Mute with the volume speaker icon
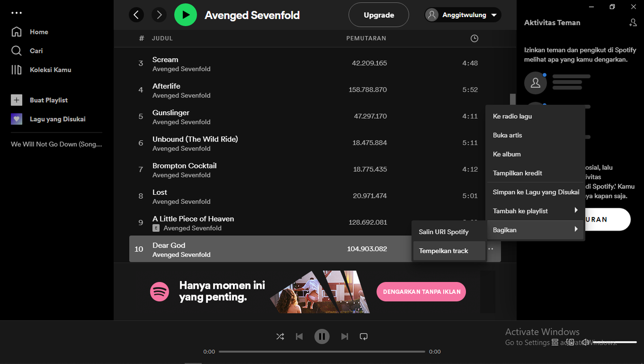The height and width of the screenshot is (364, 644). click(585, 342)
